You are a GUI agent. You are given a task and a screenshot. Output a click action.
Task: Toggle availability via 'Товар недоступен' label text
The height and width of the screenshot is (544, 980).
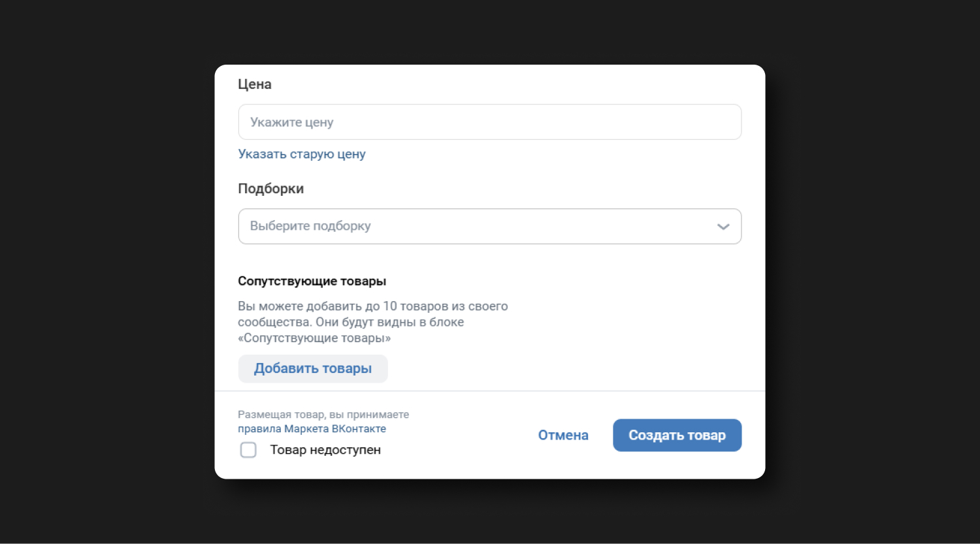pyautogui.click(x=325, y=450)
